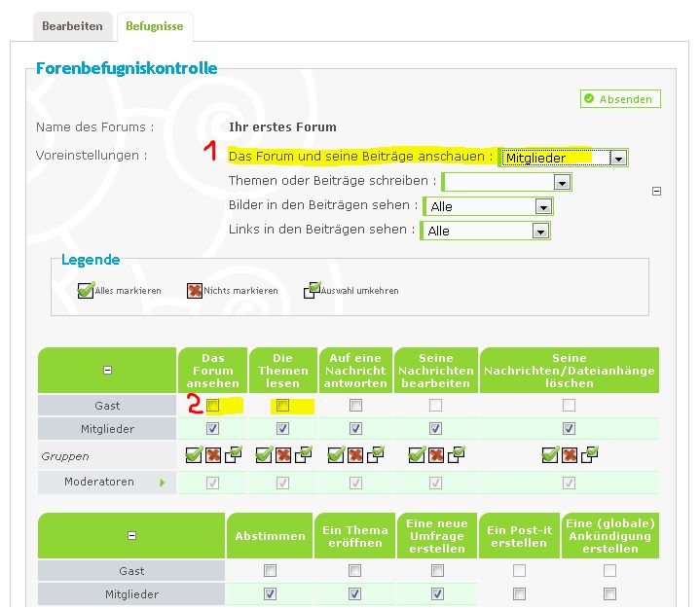This screenshot has width=700, height=609.
Task: Toggle Gast Eine neue Umfrage erstellen checkbox
Action: point(437,570)
